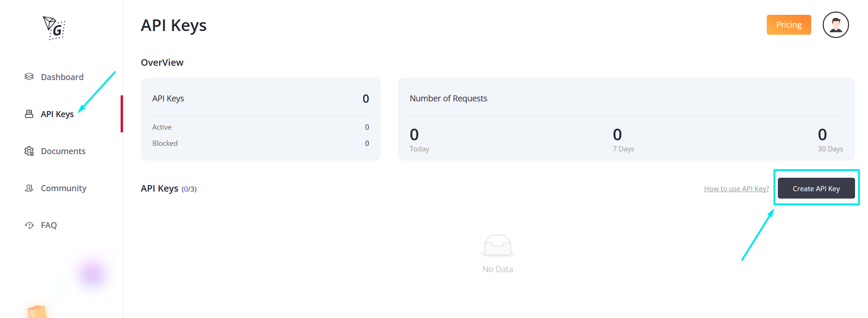This screenshot has height=318, width=868.
Task: Click the Documents gear icon
Action: [29, 151]
